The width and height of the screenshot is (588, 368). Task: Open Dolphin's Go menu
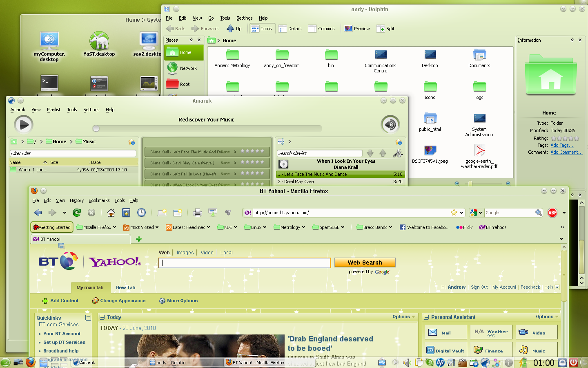211,18
